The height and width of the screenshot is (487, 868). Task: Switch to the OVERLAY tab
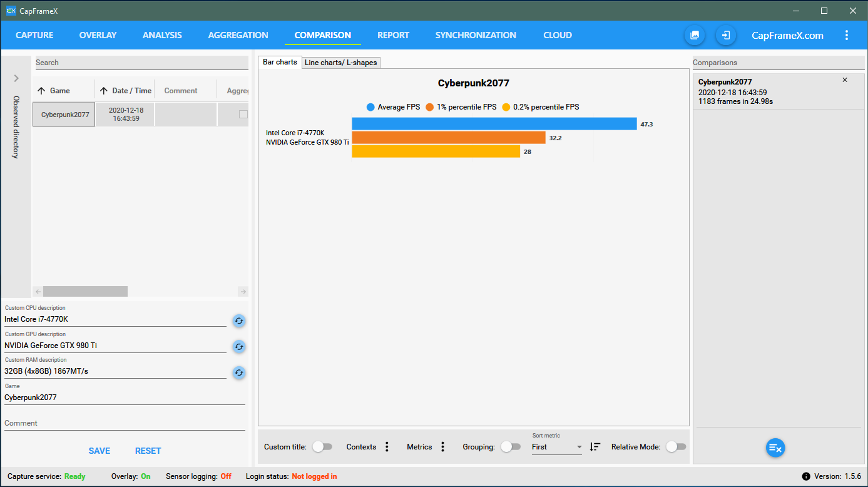point(98,35)
